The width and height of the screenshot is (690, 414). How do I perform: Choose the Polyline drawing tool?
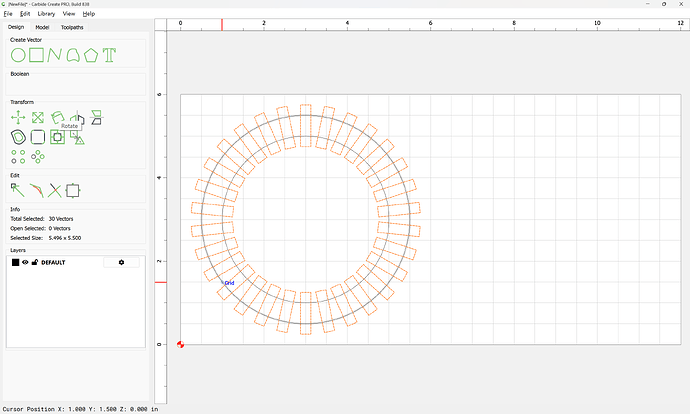(54, 54)
